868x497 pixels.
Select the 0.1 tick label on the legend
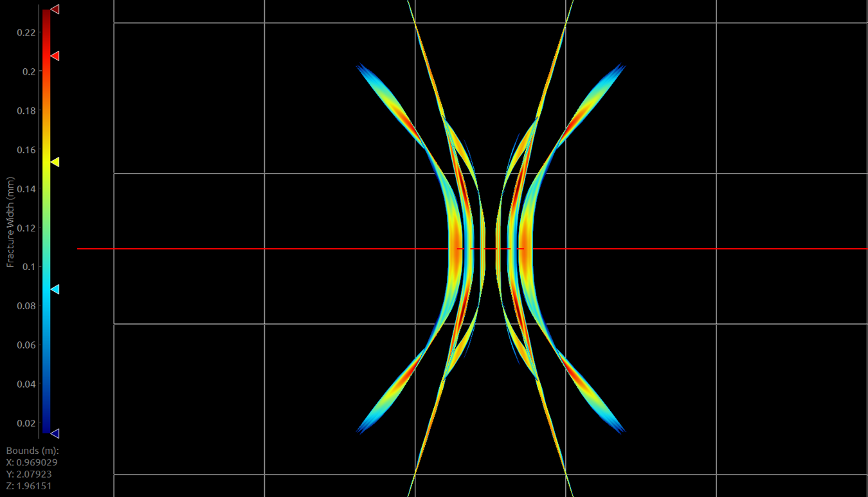pos(29,267)
